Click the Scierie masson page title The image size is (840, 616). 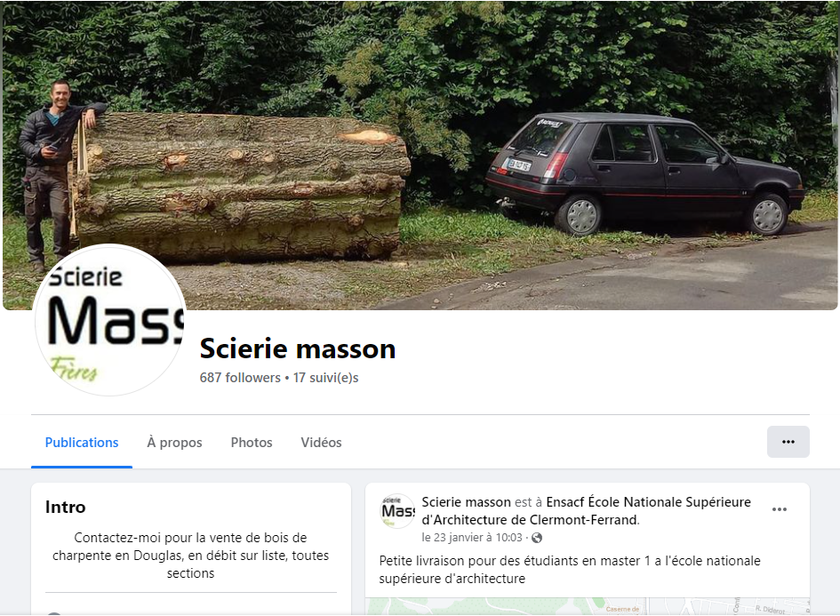point(297,348)
